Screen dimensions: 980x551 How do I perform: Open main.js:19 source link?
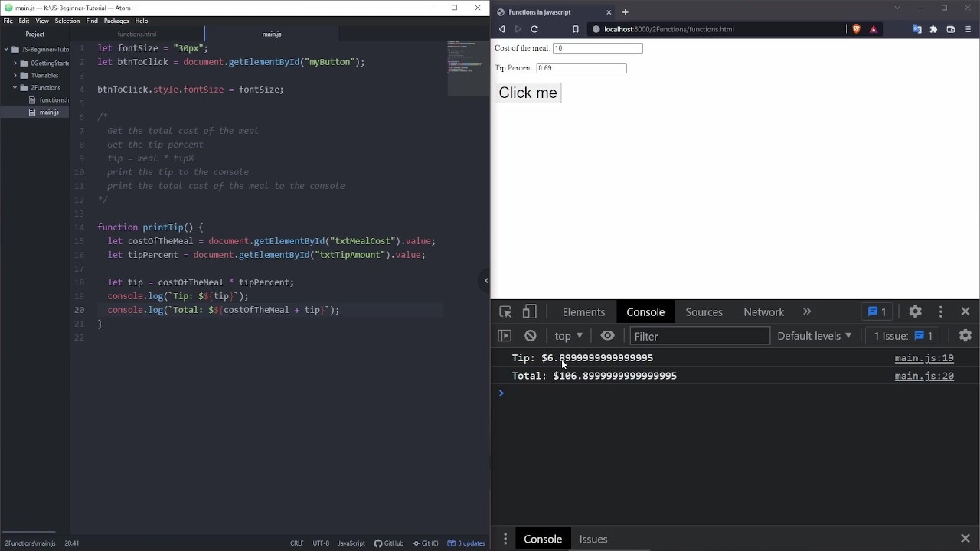[x=924, y=357]
